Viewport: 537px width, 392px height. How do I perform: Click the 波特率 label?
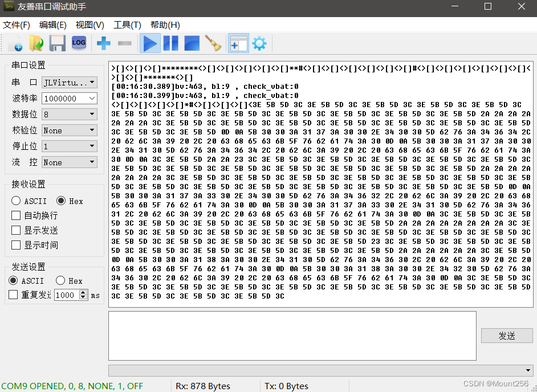click(x=25, y=99)
